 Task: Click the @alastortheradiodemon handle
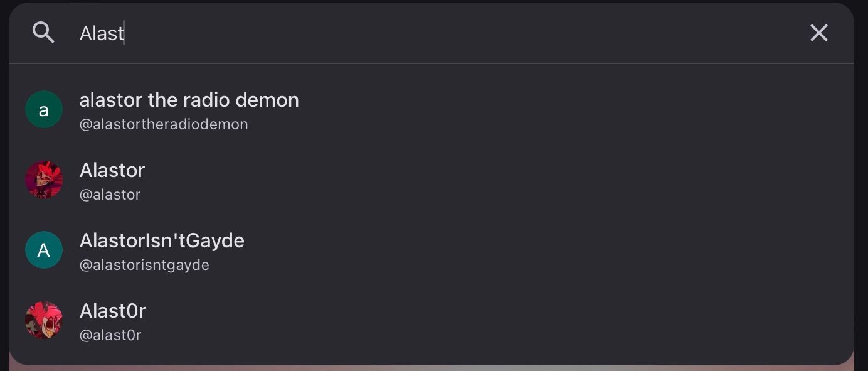point(164,124)
